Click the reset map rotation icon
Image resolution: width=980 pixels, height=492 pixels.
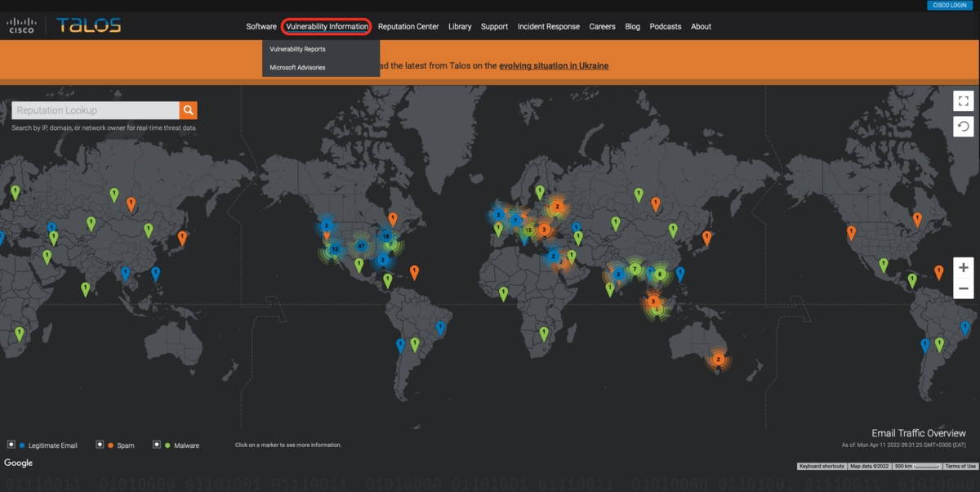pos(964,127)
